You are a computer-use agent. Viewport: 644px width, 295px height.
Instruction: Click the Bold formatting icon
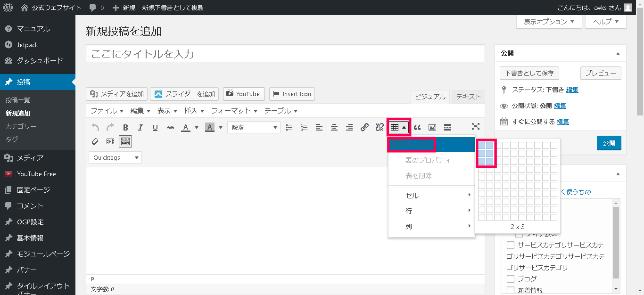point(125,127)
